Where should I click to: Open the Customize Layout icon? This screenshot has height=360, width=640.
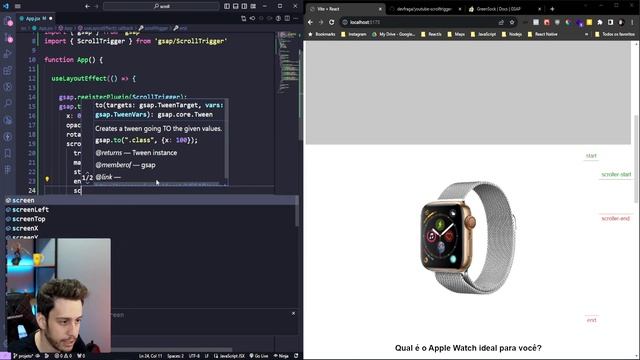pos(253,6)
